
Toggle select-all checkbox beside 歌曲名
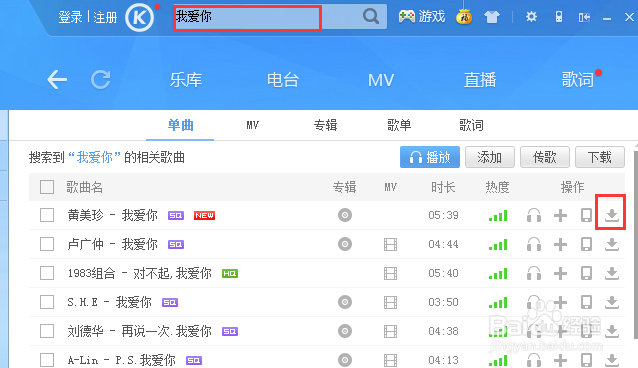[47, 187]
